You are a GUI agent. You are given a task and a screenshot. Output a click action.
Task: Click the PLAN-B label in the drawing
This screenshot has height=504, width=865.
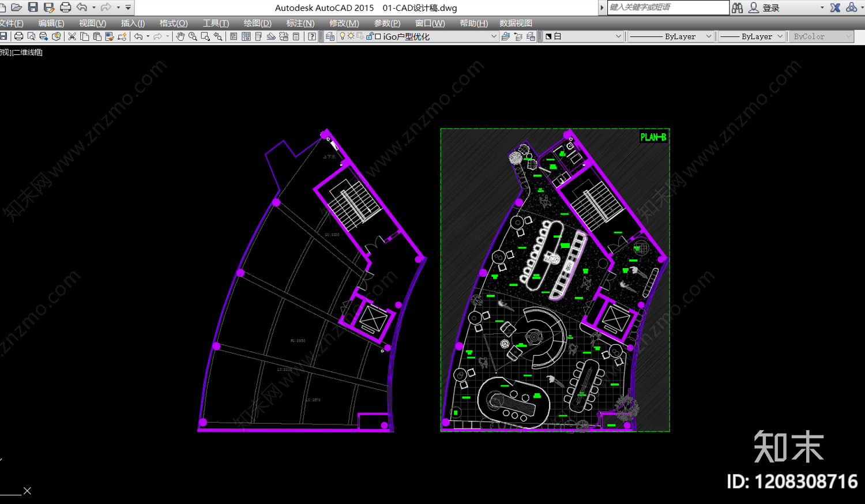coord(653,137)
